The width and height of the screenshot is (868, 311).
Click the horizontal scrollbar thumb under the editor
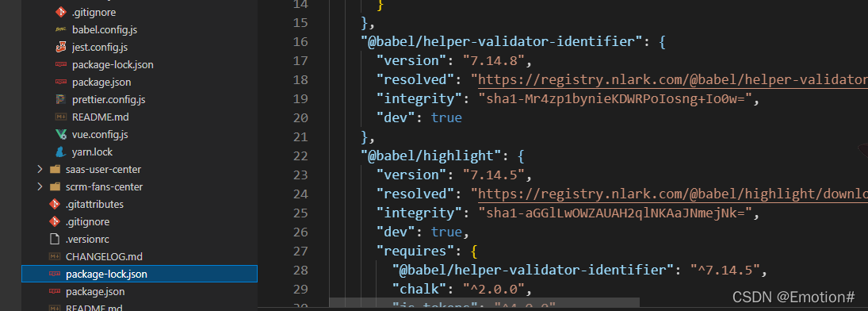coord(484,302)
